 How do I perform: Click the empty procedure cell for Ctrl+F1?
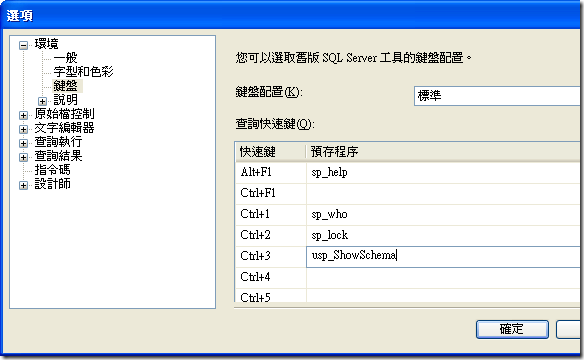pos(443,193)
